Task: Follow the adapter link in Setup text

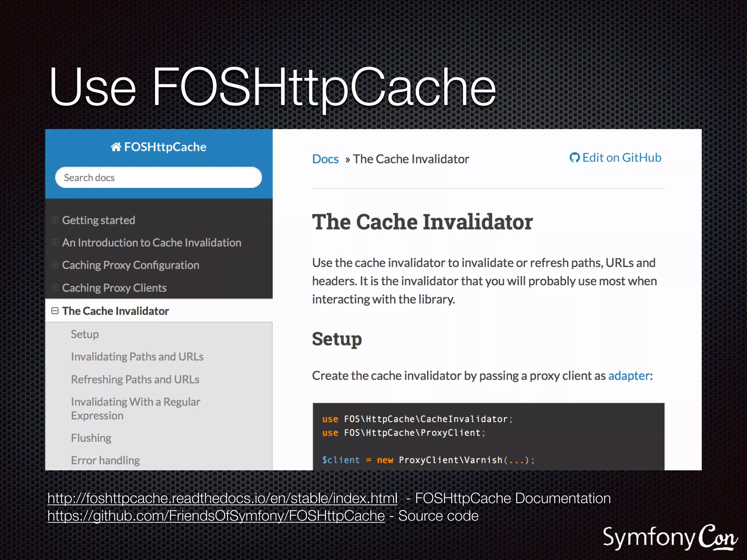Action: click(x=629, y=376)
